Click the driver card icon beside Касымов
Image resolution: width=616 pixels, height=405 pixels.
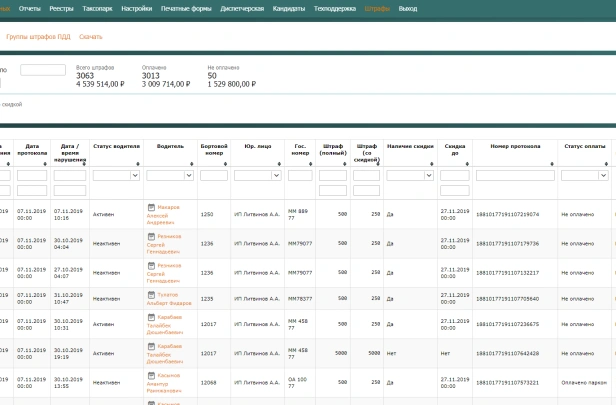(151, 374)
